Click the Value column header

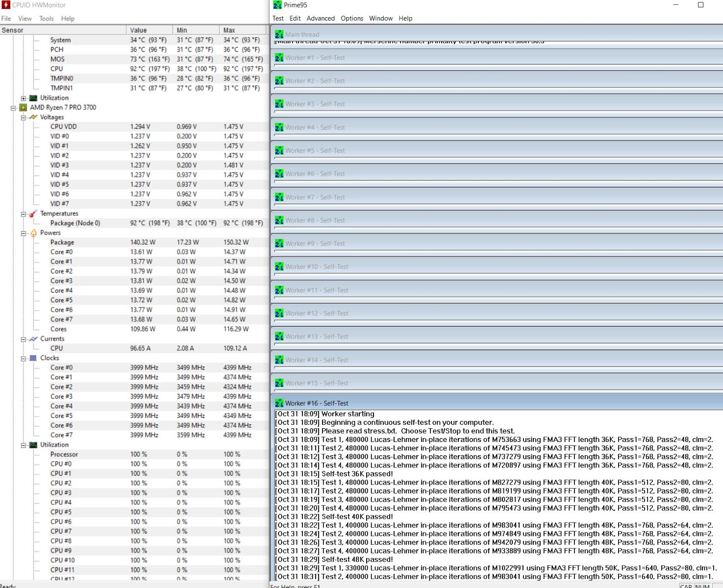tap(150, 30)
